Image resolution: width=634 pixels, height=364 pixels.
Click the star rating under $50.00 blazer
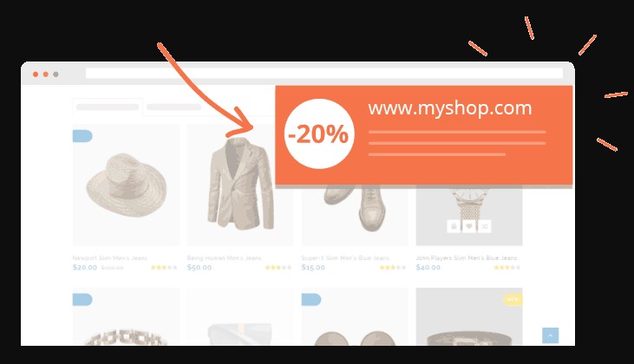click(278, 268)
